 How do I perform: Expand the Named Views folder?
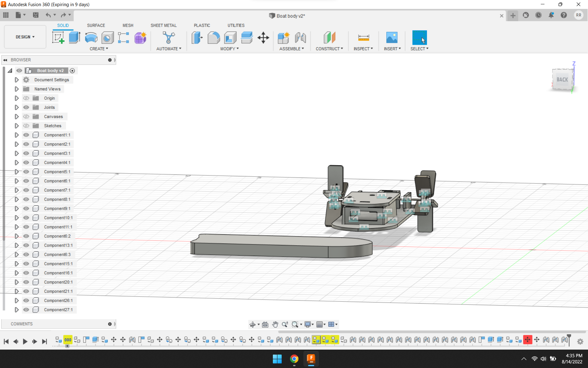(x=17, y=89)
